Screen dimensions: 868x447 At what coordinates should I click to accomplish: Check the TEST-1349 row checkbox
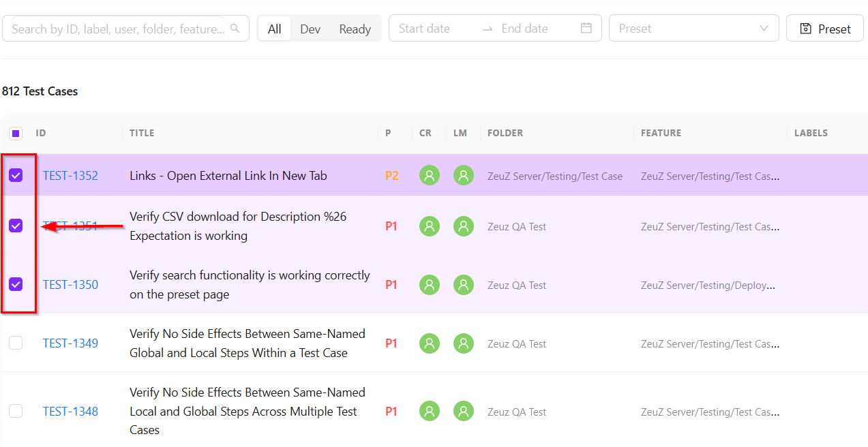click(16, 343)
